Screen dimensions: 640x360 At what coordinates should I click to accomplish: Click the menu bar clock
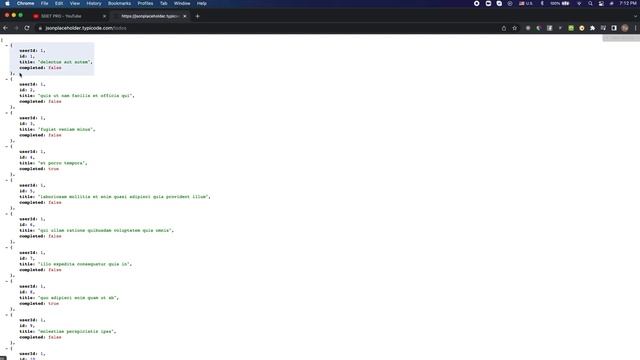pyautogui.click(x=628, y=3)
